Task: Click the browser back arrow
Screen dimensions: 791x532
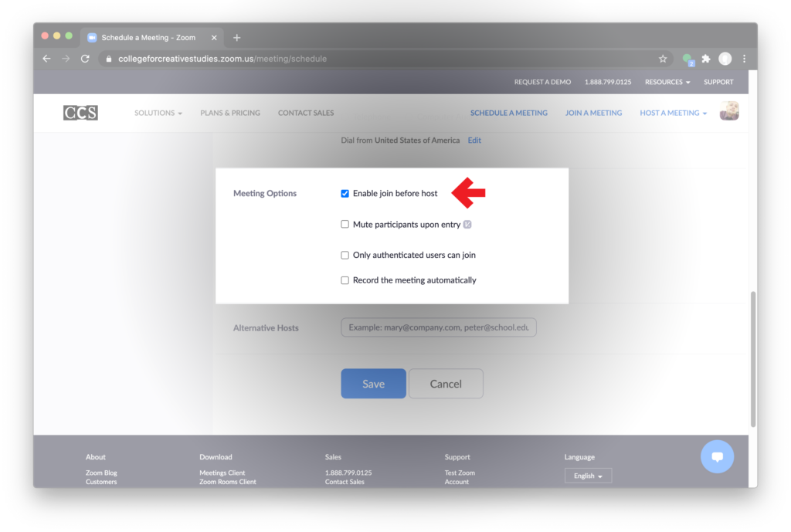Action: tap(47, 59)
